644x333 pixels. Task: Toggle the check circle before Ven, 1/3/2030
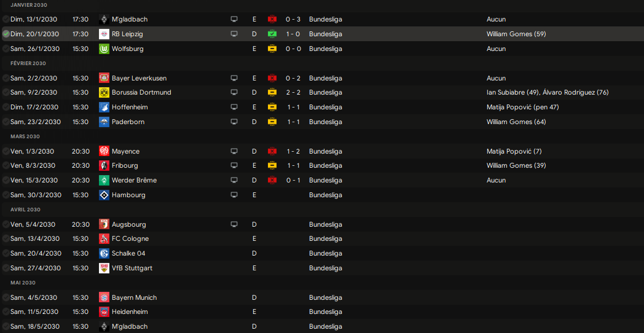click(x=6, y=151)
